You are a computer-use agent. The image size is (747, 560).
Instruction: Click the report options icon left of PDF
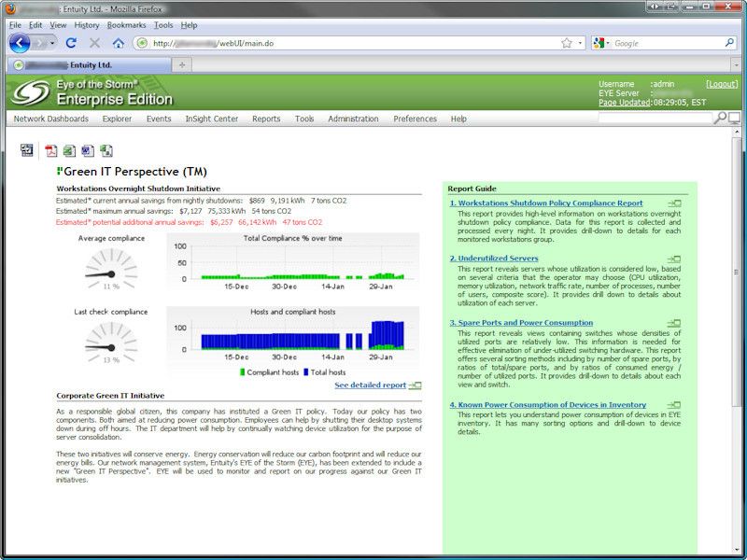tap(27, 150)
